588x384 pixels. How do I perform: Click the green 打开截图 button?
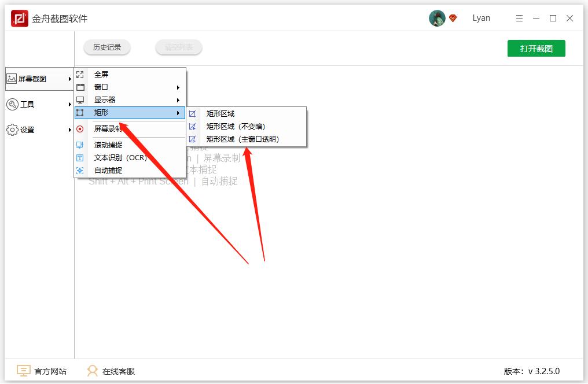(x=536, y=48)
